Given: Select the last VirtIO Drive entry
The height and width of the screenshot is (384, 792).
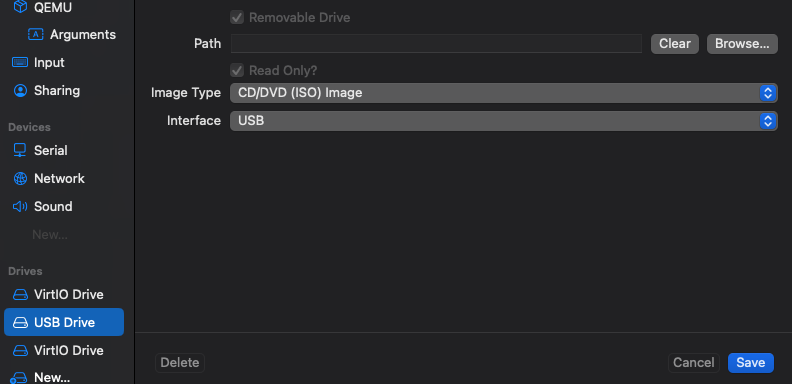Looking at the screenshot, I should tap(64, 350).
